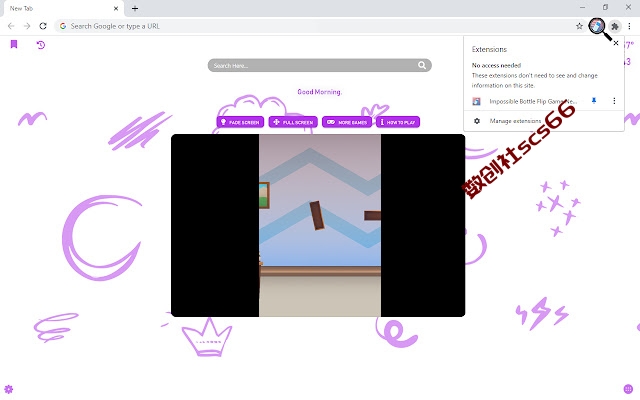Open more options for Impossible Bottle Flip extension

pyautogui.click(x=614, y=101)
